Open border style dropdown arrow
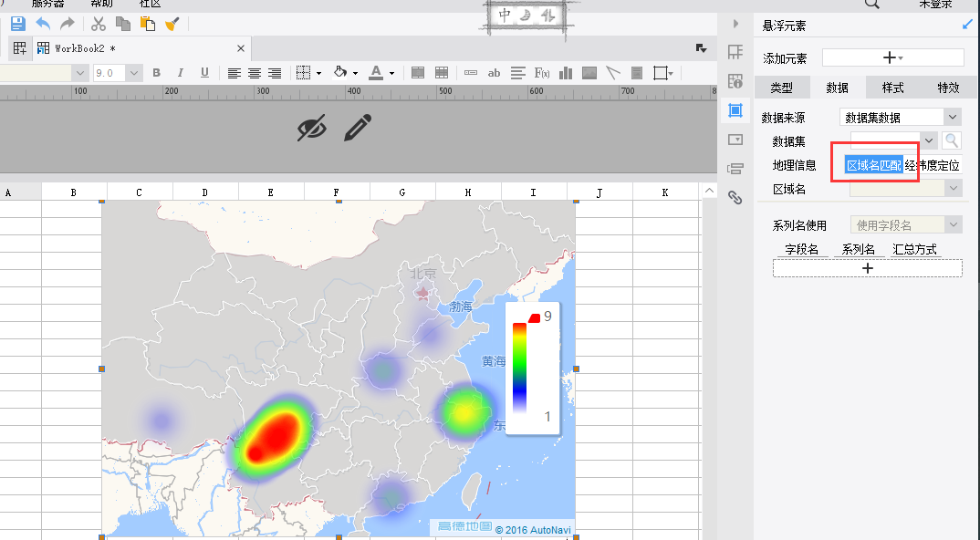 pyautogui.click(x=318, y=74)
